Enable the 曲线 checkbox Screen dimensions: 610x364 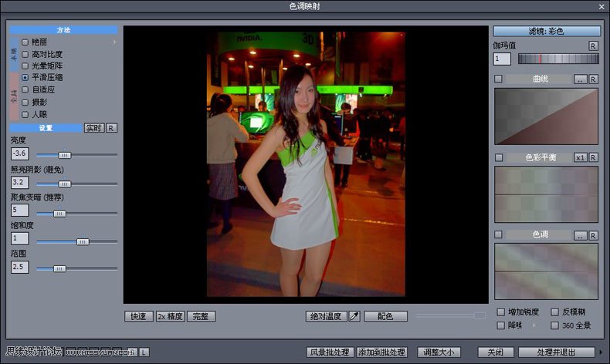click(x=498, y=79)
